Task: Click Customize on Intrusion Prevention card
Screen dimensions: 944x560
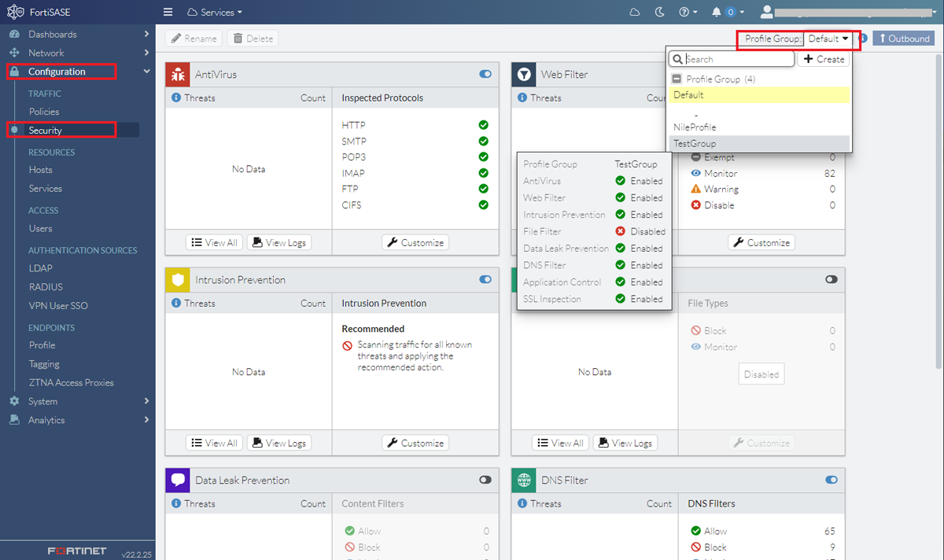Action: [x=415, y=443]
